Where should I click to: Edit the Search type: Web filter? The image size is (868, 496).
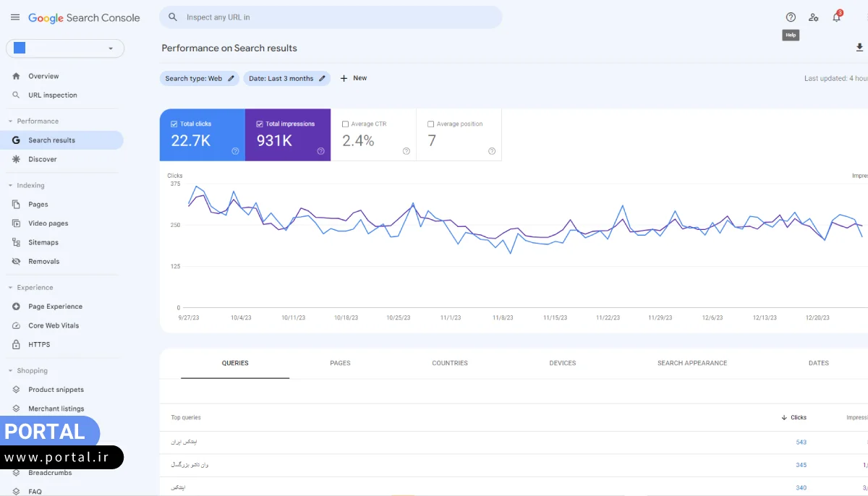pos(230,78)
